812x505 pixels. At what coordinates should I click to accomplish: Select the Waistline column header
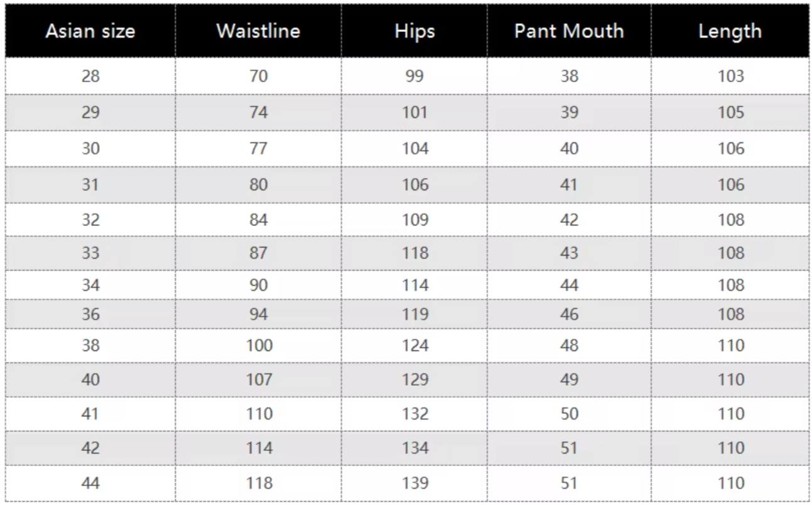258,31
